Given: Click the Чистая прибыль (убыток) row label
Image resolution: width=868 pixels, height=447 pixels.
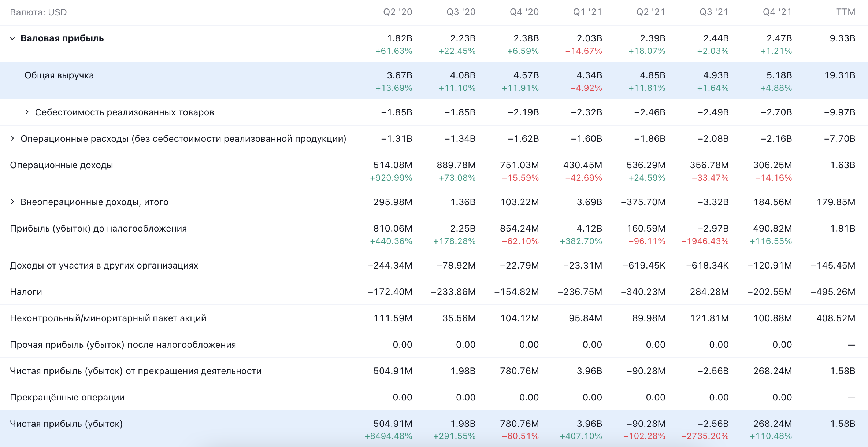Looking at the screenshot, I should [x=66, y=424].
